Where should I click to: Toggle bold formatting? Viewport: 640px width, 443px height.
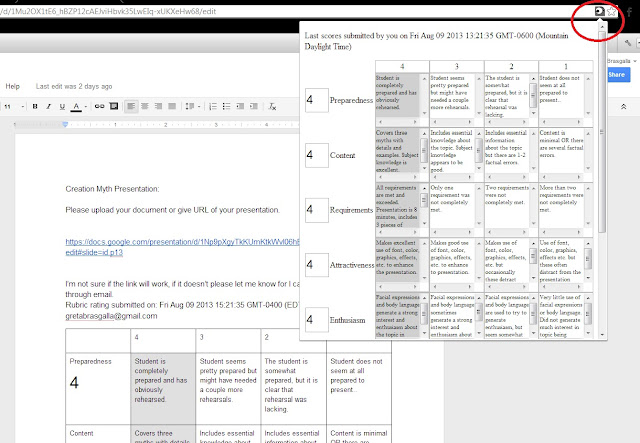[x=35, y=106]
